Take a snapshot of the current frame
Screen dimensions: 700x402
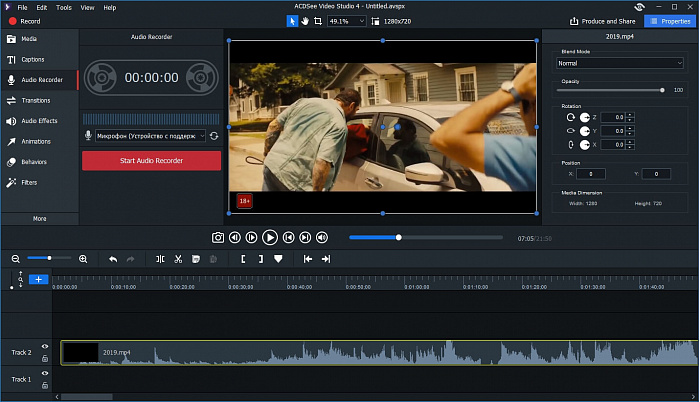point(218,238)
